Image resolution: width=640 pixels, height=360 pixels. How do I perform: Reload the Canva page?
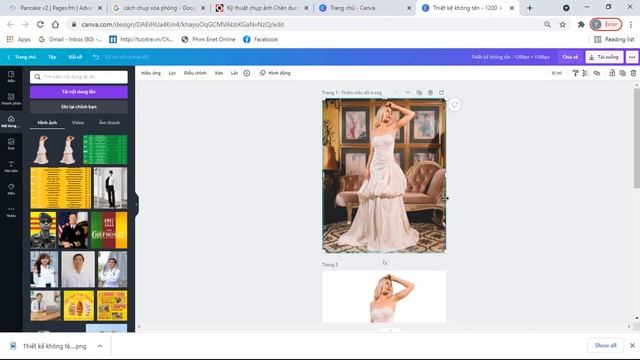point(40,24)
